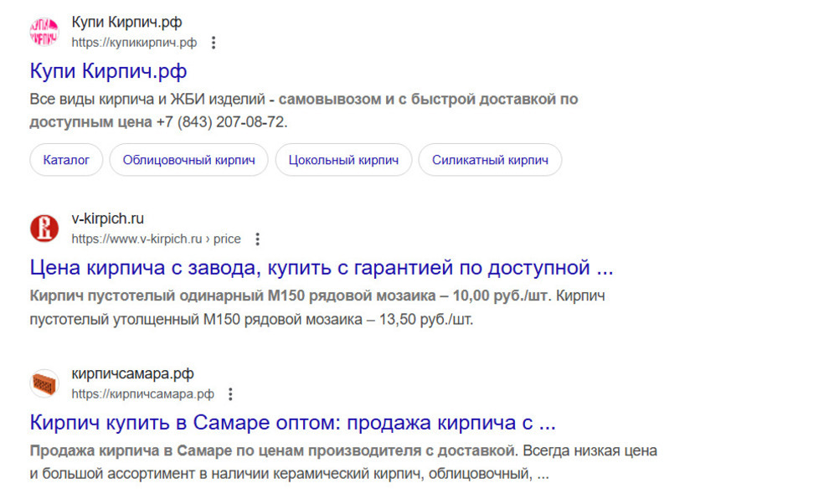The image size is (829, 504).
Task: Click the https://кирпичсамара.рф URL text
Action: point(142,394)
